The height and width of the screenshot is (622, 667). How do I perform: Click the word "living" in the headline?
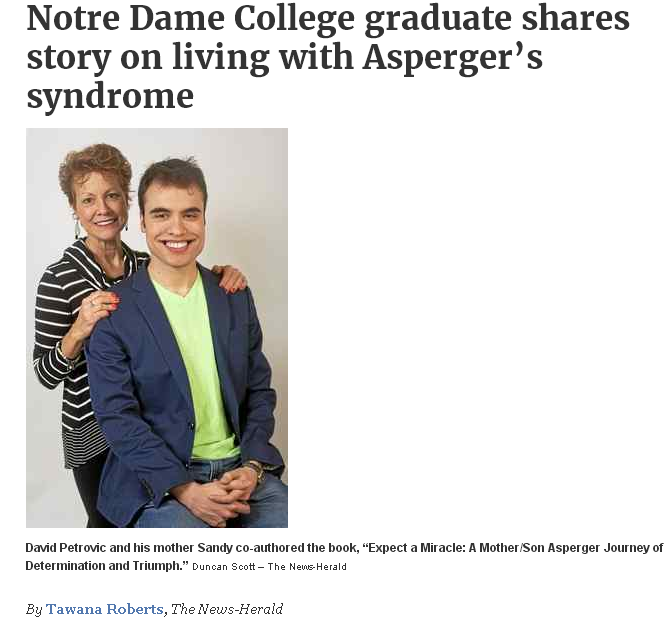click(x=221, y=58)
